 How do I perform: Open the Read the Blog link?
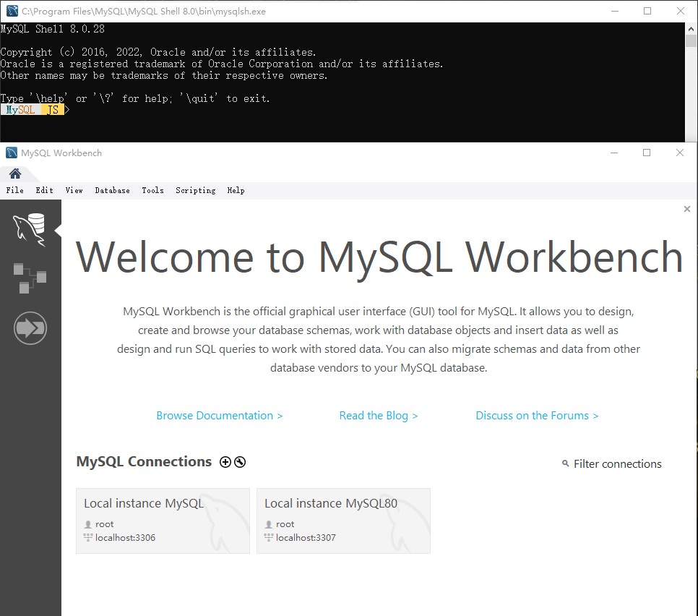tap(379, 416)
